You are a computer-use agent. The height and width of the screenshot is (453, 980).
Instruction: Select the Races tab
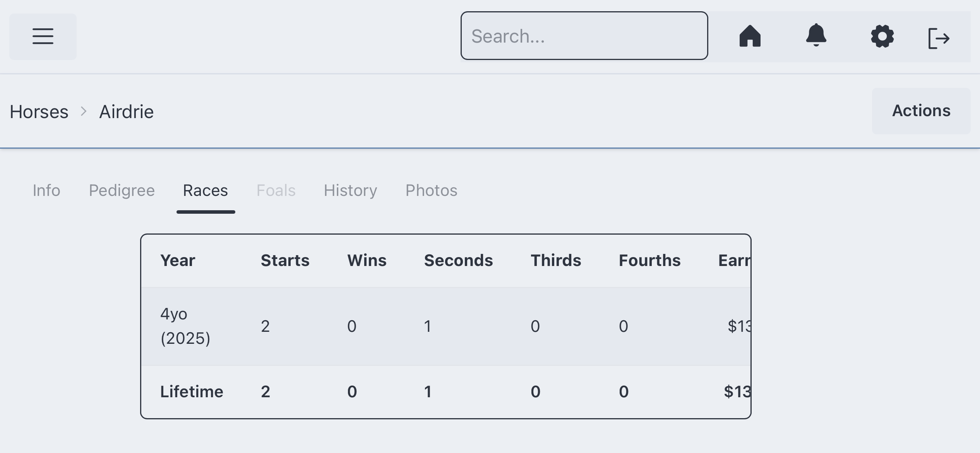point(206,190)
